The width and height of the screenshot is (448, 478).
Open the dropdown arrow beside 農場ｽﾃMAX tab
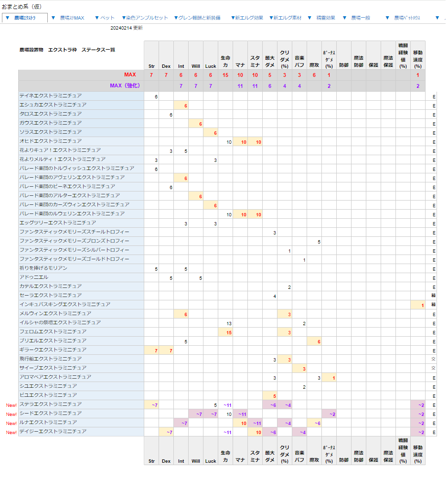coord(53,18)
